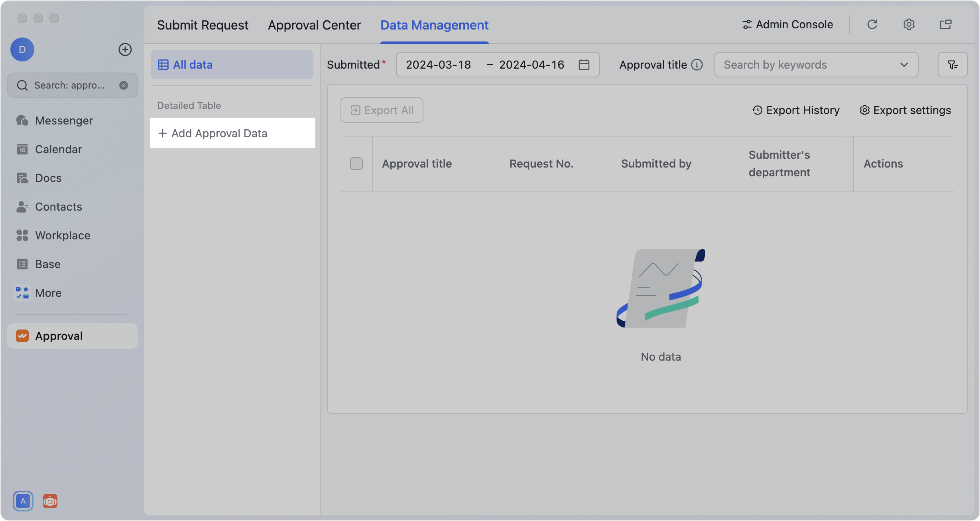980x521 pixels.
Task: Open Export settings
Action: (x=905, y=110)
